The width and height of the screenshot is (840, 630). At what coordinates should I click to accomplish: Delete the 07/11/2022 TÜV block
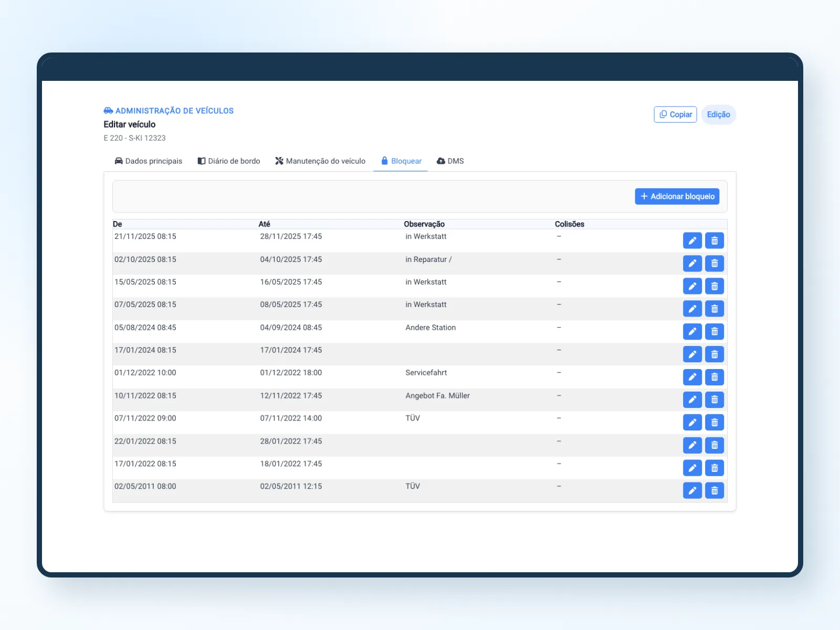[715, 422]
